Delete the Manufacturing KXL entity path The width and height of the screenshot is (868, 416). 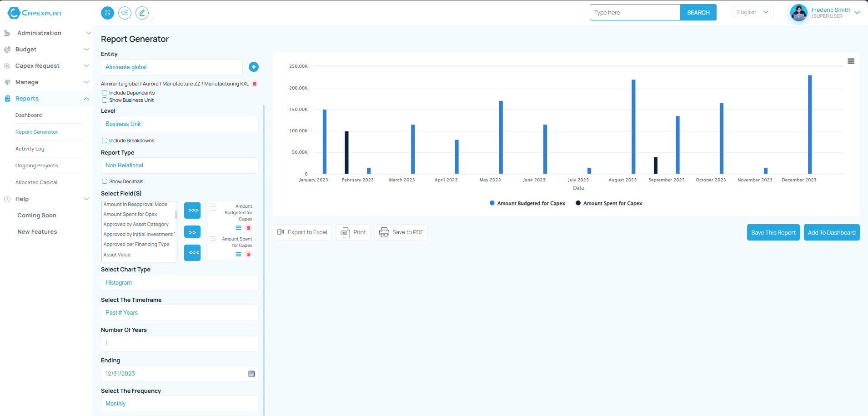pyautogui.click(x=255, y=84)
